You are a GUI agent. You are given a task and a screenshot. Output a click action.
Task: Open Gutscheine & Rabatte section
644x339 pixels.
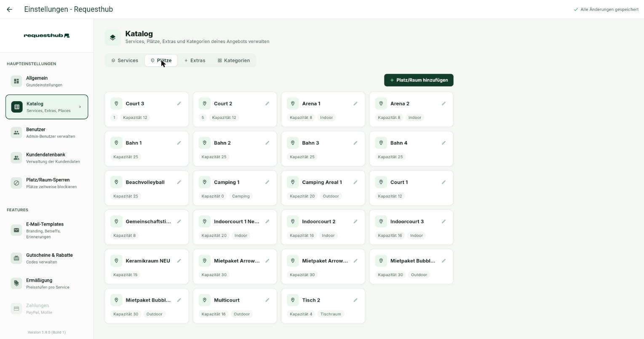47,258
